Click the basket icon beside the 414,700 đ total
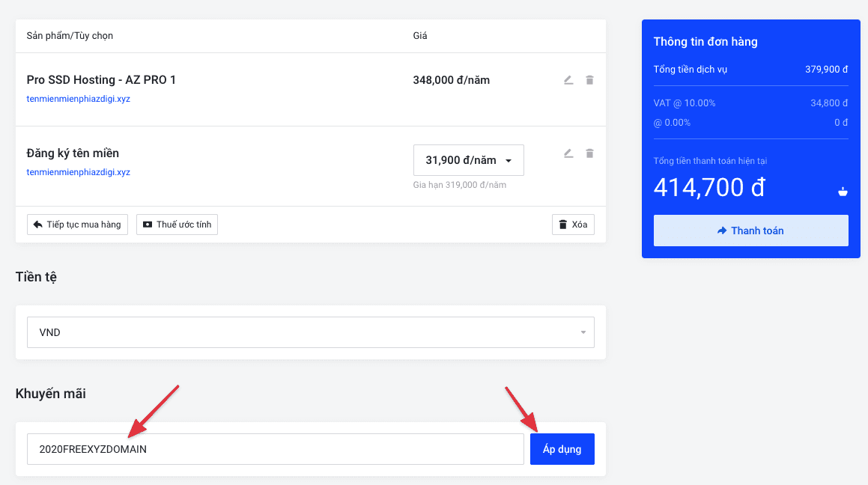The height and width of the screenshot is (485, 868). pyautogui.click(x=843, y=192)
